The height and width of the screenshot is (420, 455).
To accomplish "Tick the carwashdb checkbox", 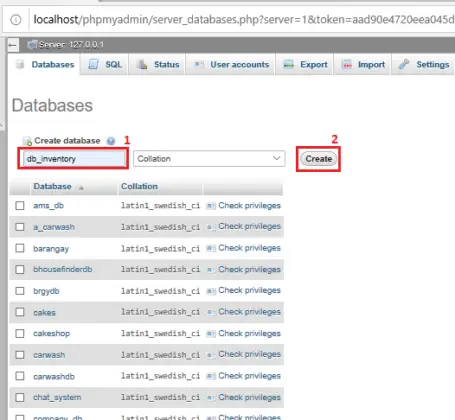I will coord(20,376).
